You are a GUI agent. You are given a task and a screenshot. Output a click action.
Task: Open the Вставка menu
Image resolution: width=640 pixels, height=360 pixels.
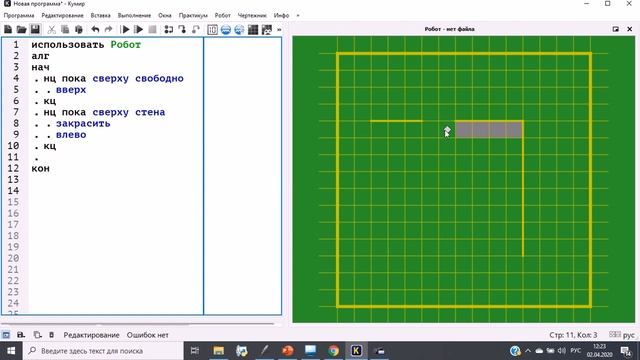click(100, 16)
